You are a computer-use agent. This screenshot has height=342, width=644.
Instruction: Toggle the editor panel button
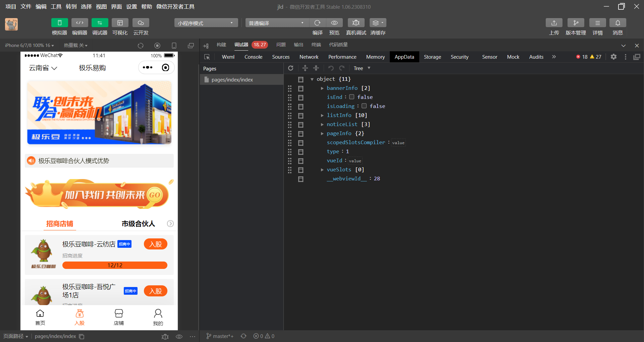(79, 23)
